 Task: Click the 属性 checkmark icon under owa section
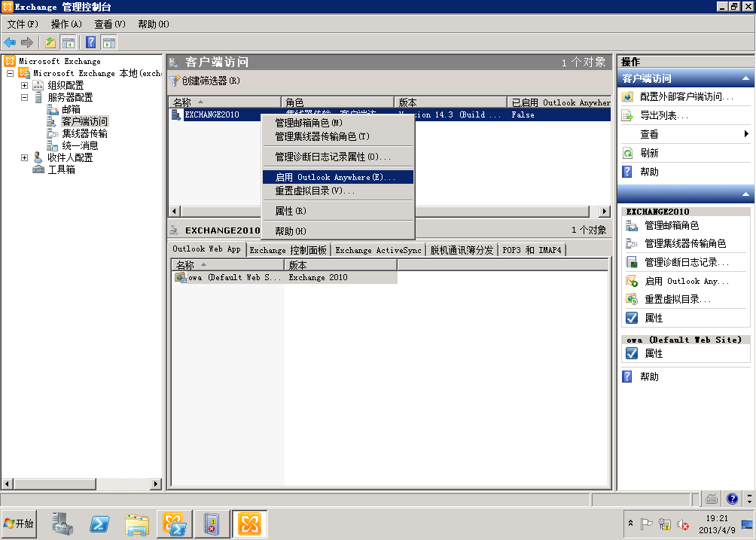point(632,353)
